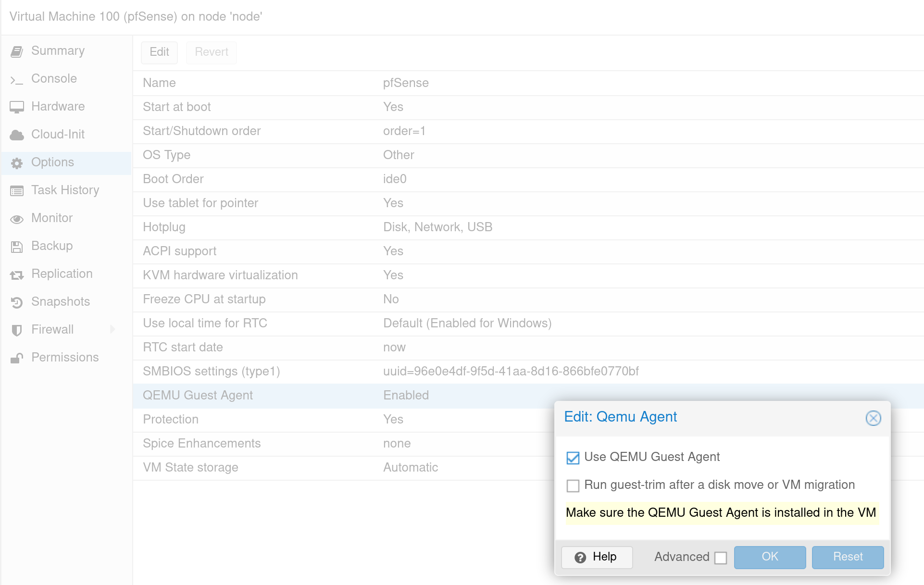Click the Console terminal prompt icon
The image size is (924, 585).
pyautogui.click(x=17, y=79)
